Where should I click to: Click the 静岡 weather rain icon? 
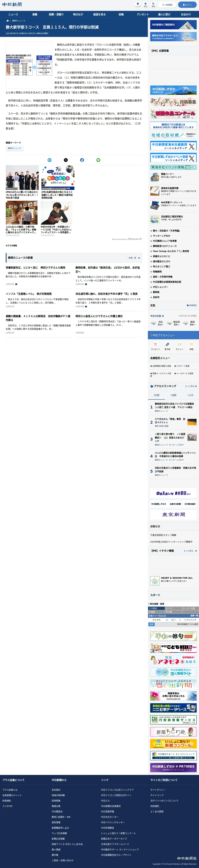(x=185, y=323)
